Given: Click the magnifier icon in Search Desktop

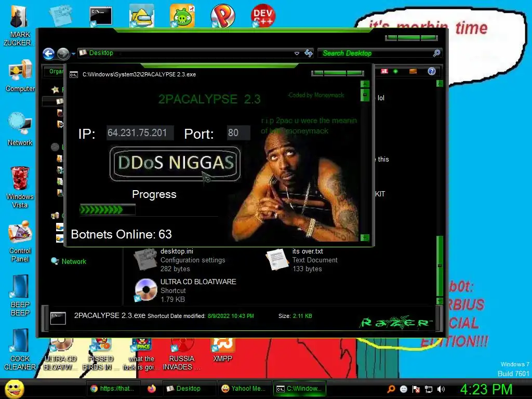Looking at the screenshot, I should tap(436, 53).
